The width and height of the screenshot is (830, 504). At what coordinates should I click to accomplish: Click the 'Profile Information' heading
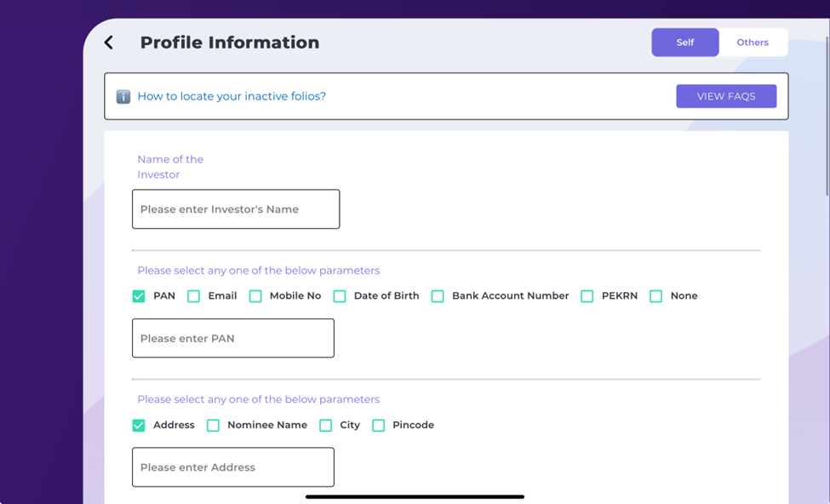(x=230, y=43)
